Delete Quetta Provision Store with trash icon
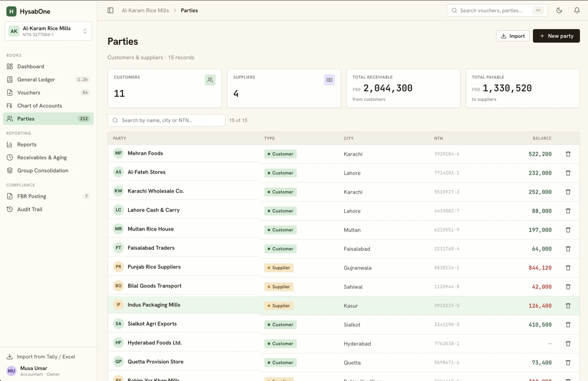588x381 pixels. click(x=568, y=362)
